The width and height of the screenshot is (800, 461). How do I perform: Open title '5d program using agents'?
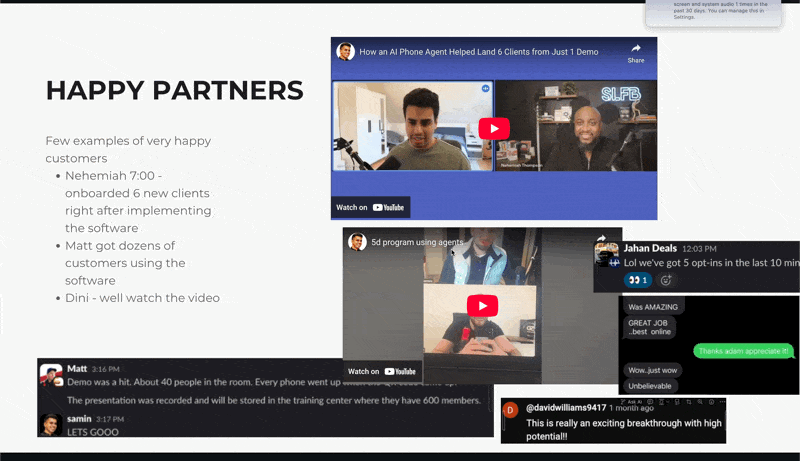(417, 242)
